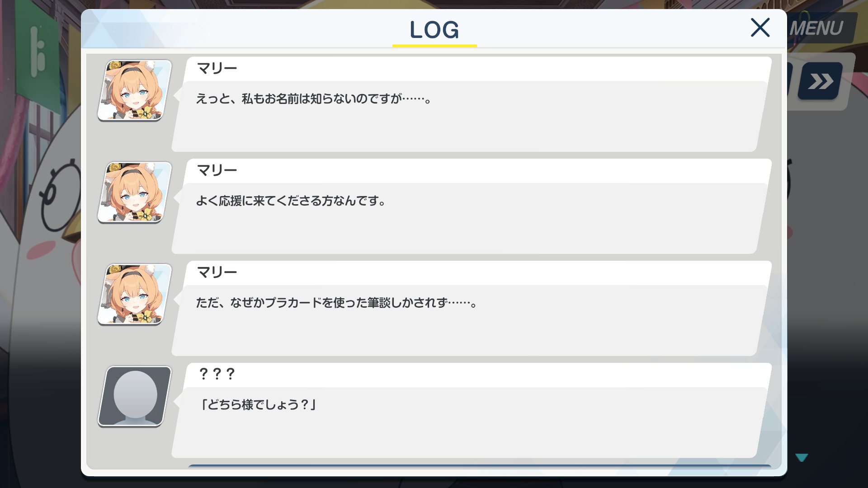The image size is (868, 488).
Task: Select the log line 'よく応援に来てくださる方なんです'
Action: [x=291, y=201]
